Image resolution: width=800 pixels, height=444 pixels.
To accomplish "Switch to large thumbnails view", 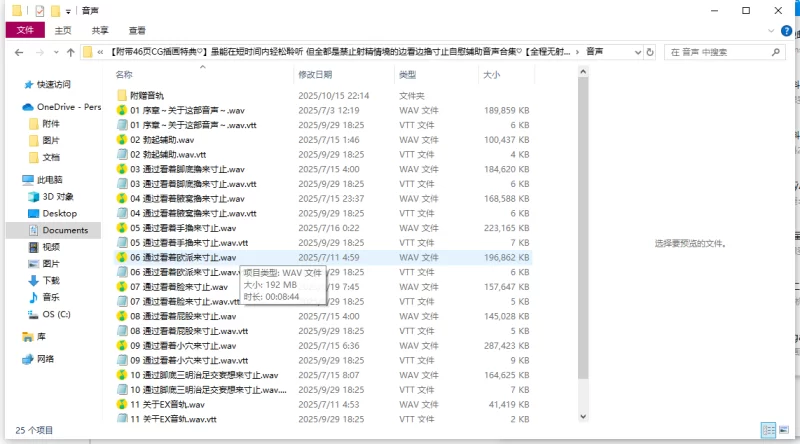I will pos(783,430).
